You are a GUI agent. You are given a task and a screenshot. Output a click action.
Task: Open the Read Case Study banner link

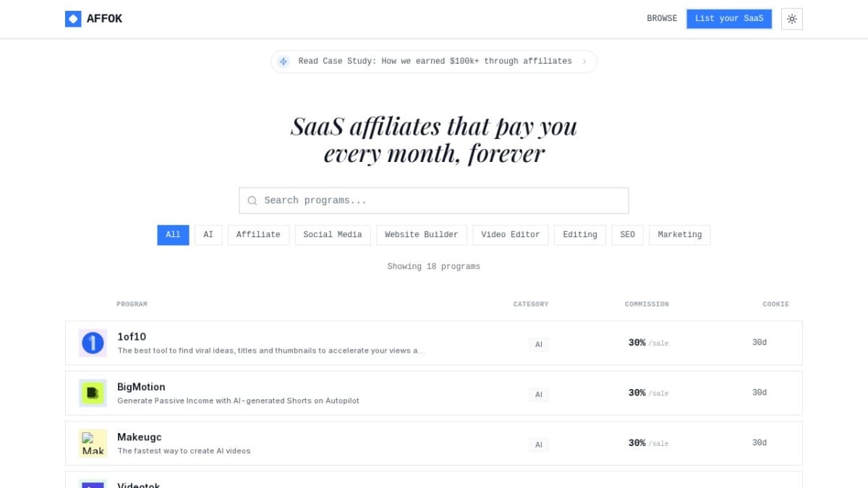point(435,61)
